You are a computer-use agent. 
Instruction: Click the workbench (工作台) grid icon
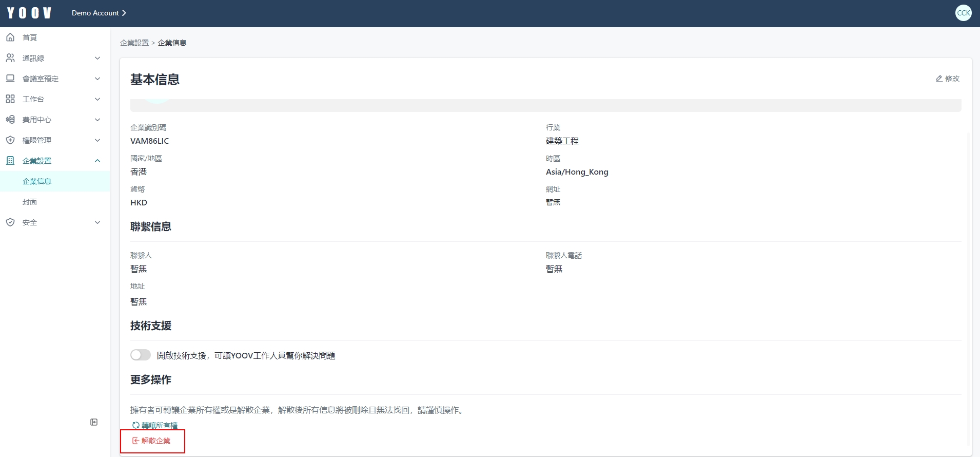(10, 99)
